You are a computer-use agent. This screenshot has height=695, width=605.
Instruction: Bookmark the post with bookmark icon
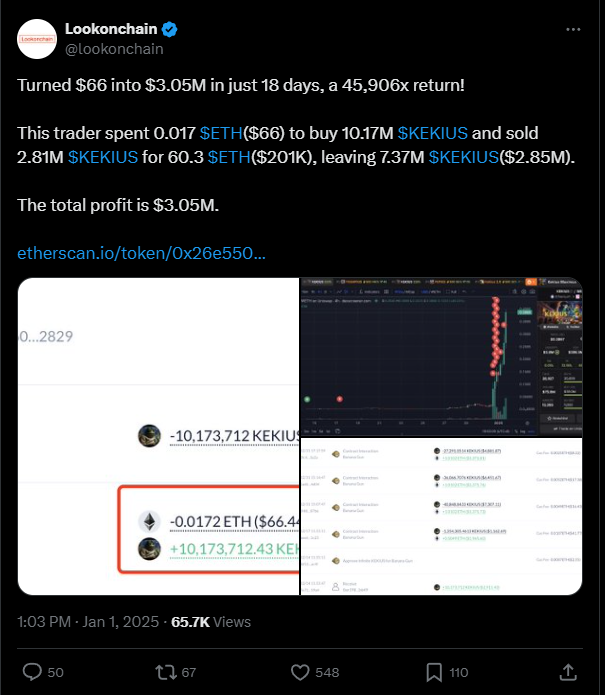click(434, 672)
